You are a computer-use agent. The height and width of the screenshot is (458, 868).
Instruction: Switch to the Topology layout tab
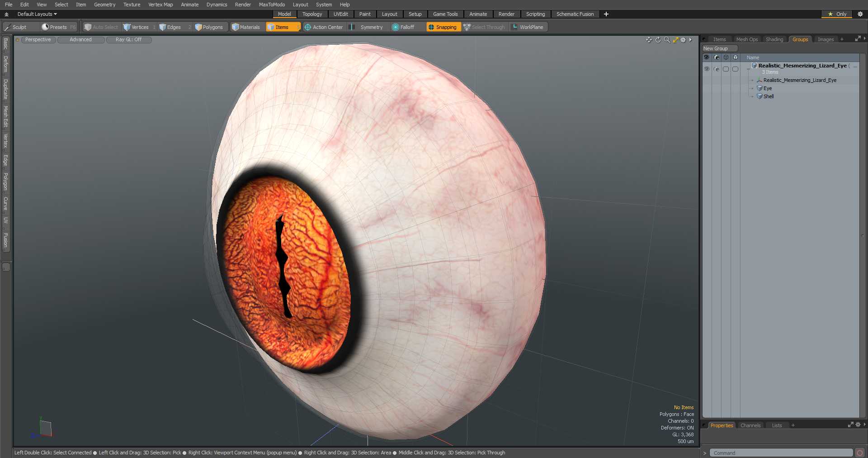click(x=312, y=14)
